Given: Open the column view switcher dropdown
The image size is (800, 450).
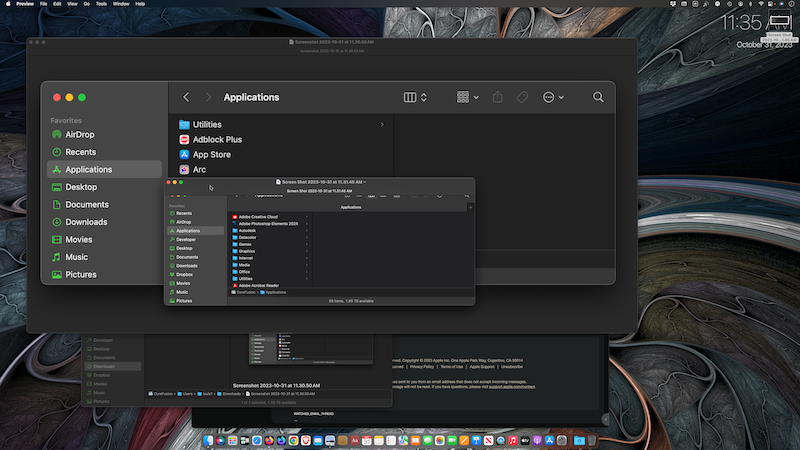Looking at the screenshot, I should (415, 97).
